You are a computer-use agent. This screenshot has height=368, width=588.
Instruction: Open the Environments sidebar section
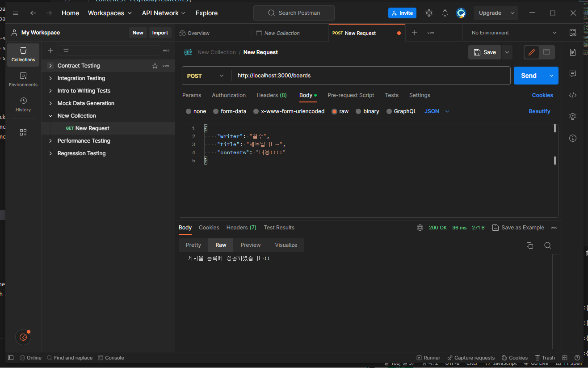[23, 80]
